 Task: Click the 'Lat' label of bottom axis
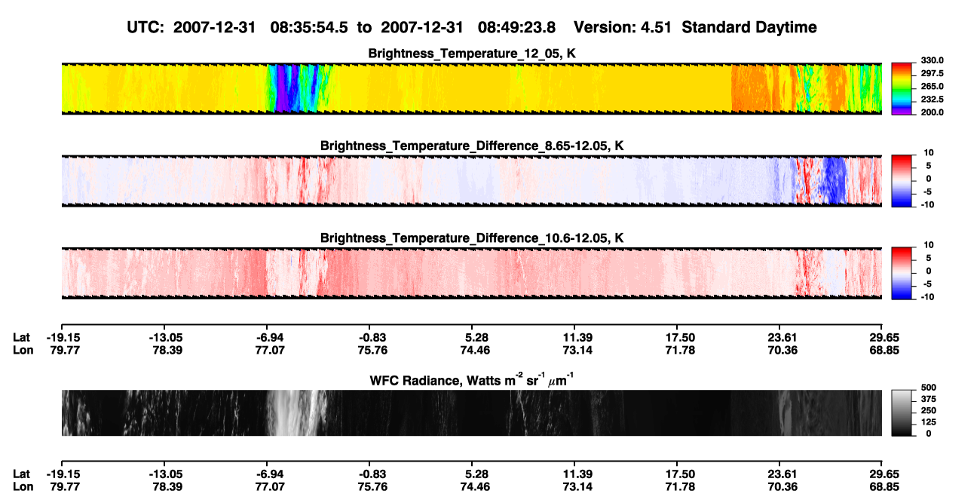21,474
